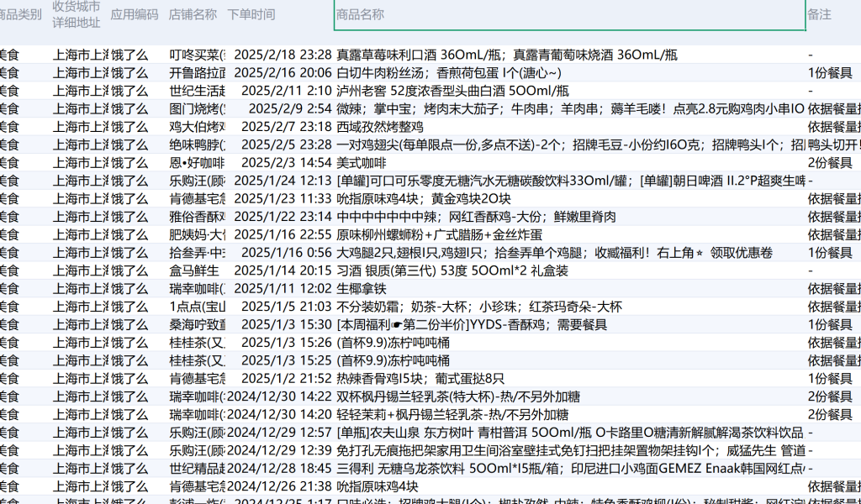Select the date cell 2025/2/7 23:18

[x=287, y=127]
